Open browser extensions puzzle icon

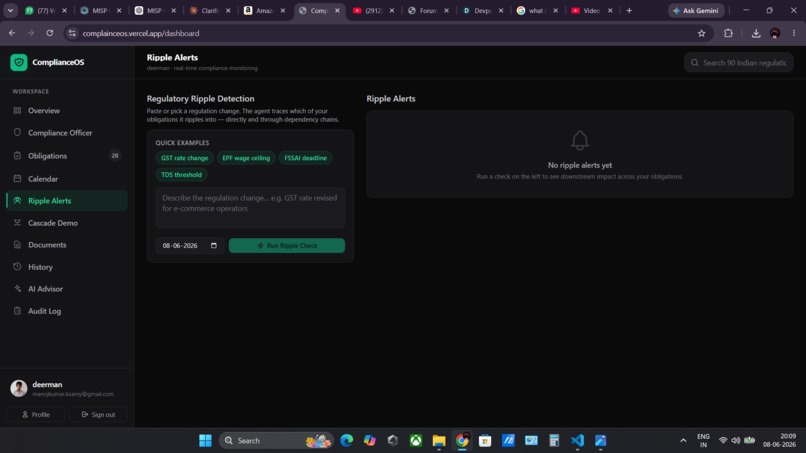click(728, 33)
